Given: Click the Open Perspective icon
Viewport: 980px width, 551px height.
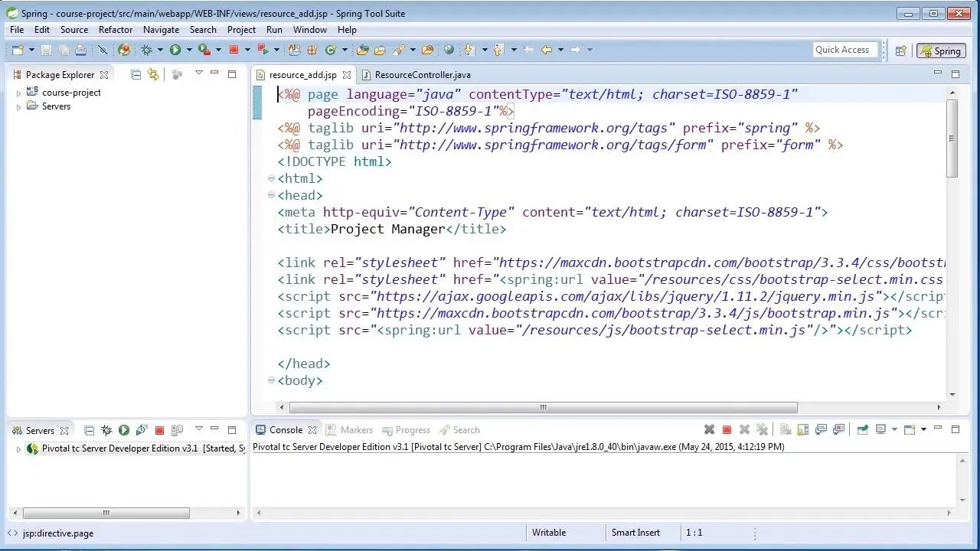Looking at the screenshot, I should 901,51.
